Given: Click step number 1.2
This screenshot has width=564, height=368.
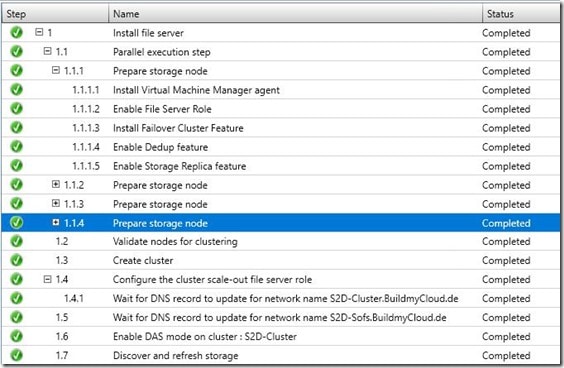Looking at the screenshot, I should pos(62,241).
